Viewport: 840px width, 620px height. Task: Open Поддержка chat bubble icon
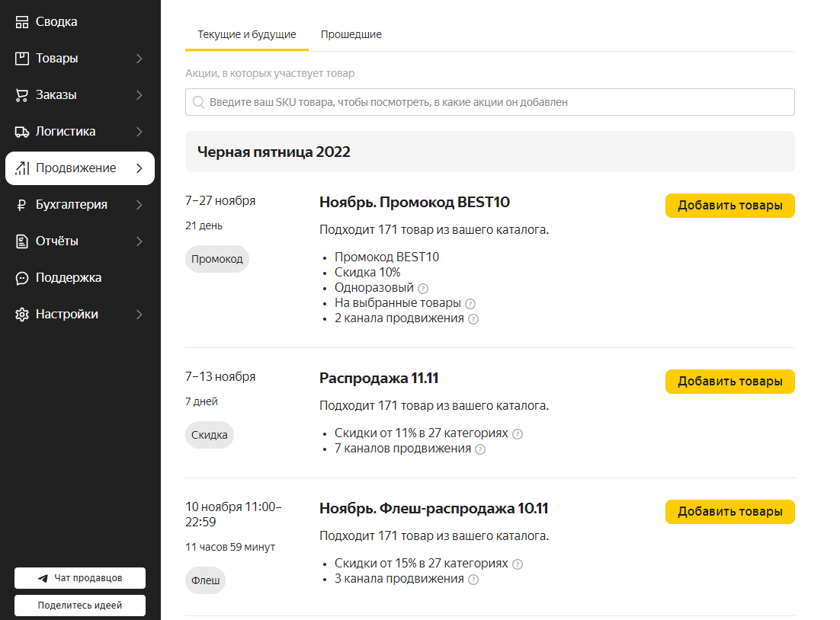click(22, 278)
